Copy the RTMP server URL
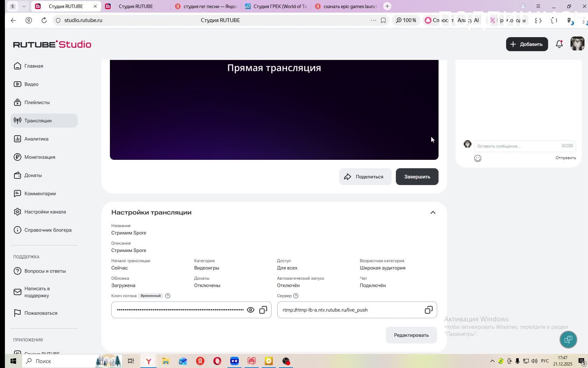This screenshot has width=588, height=368. click(x=428, y=310)
